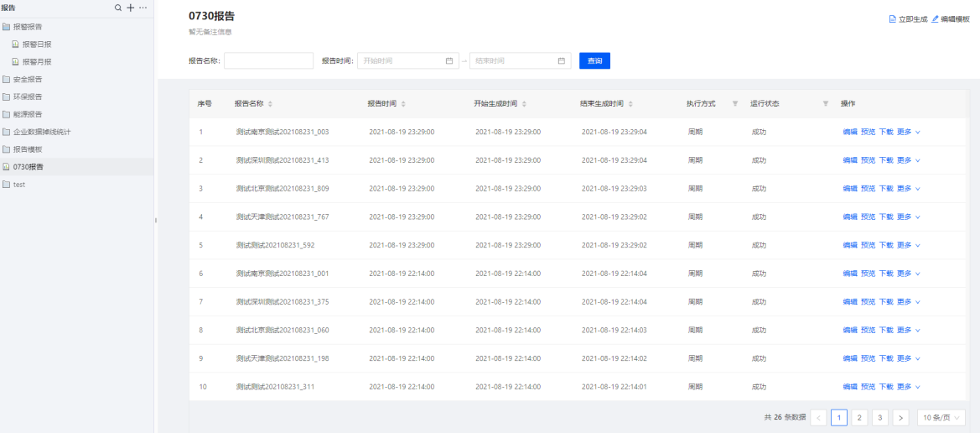Expand 更多 dropdown for row 1

tap(908, 132)
